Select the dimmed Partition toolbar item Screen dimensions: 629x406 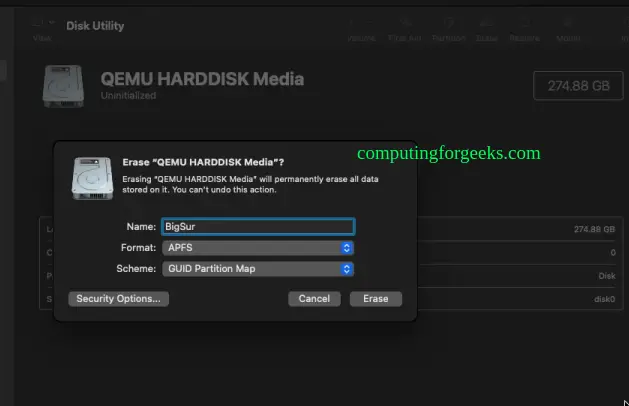point(448,31)
